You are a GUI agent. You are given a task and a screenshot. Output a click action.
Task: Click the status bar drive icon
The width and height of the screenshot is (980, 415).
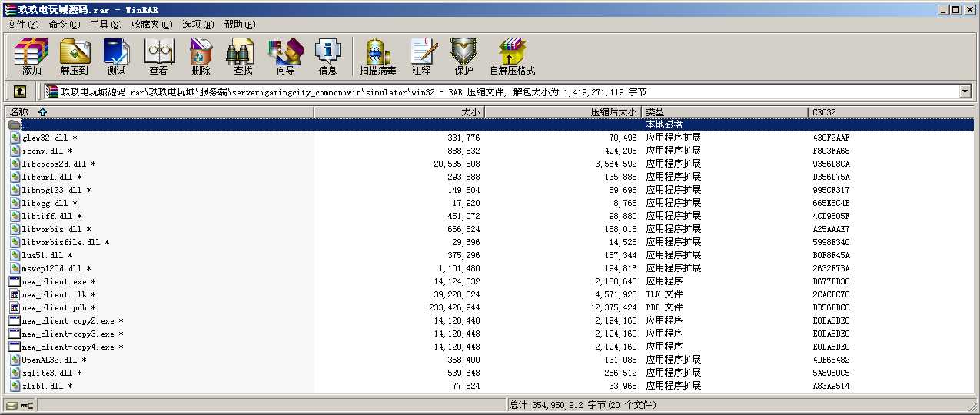pos(12,405)
